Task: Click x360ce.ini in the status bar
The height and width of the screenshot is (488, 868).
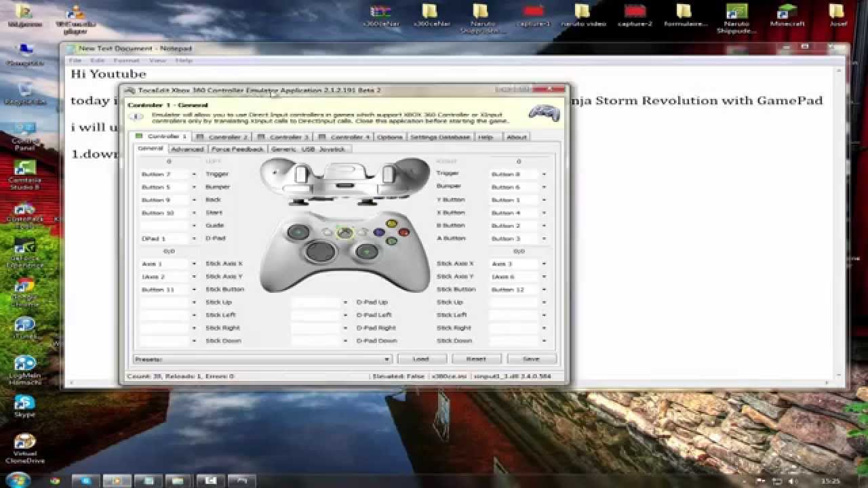Action: pos(448,376)
